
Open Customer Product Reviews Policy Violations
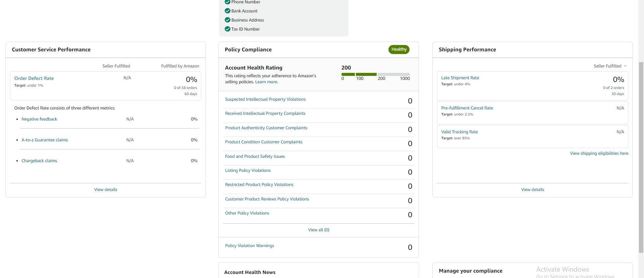[x=267, y=199]
